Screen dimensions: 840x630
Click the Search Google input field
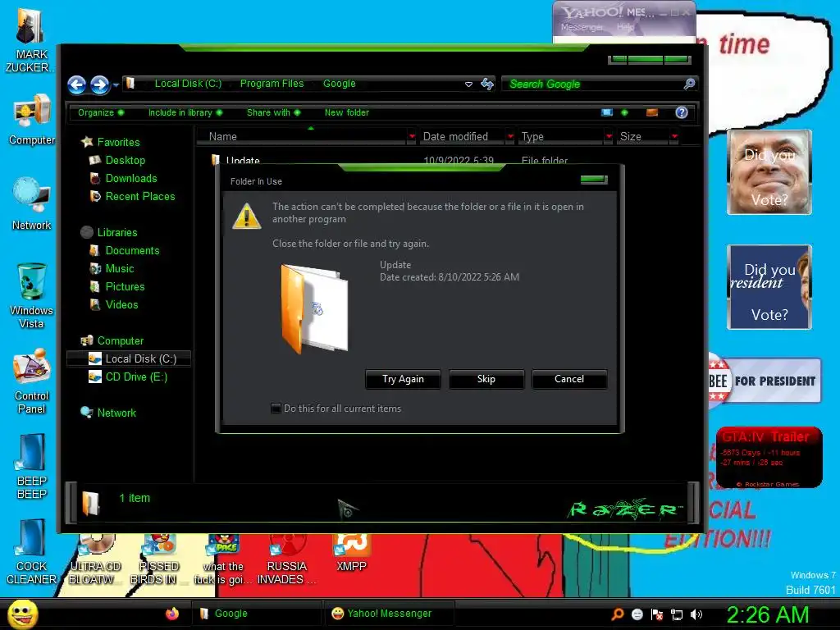pos(592,84)
